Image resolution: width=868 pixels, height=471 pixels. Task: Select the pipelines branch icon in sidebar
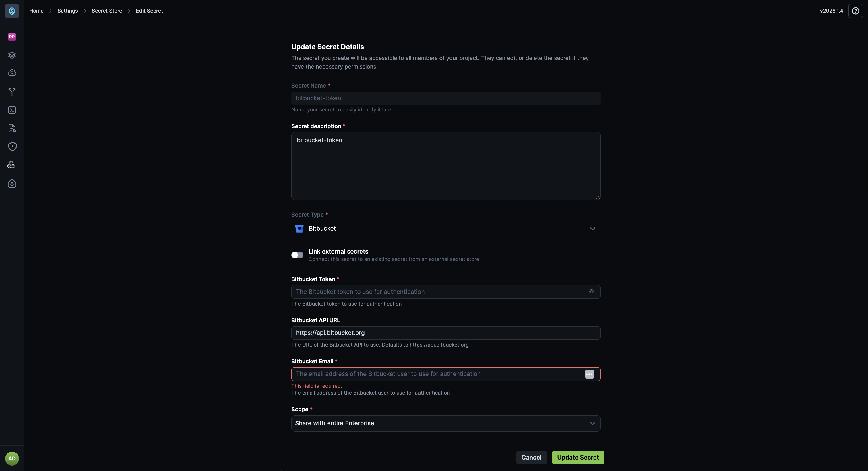click(x=12, y=92)
